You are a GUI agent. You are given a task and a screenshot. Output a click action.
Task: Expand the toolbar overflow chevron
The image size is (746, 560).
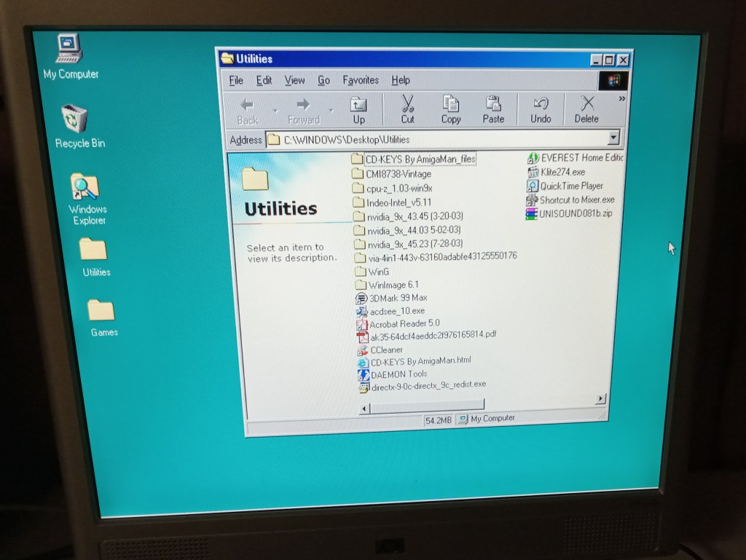(621, 98)
